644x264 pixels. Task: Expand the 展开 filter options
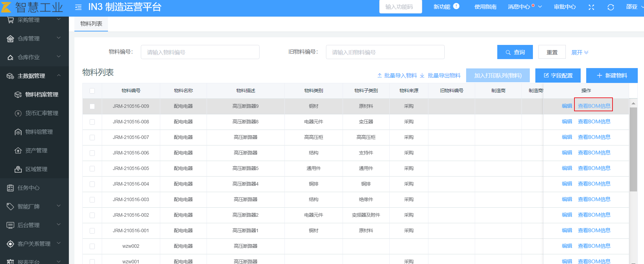[x=580, y=53]
